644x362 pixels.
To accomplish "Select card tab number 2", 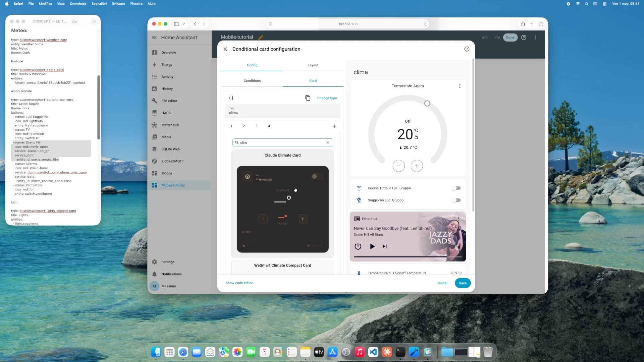I will (x=244, y=126).
